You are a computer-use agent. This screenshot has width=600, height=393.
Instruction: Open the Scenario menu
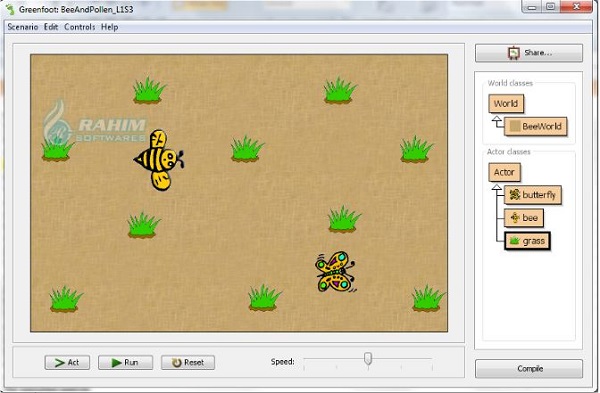23,27
